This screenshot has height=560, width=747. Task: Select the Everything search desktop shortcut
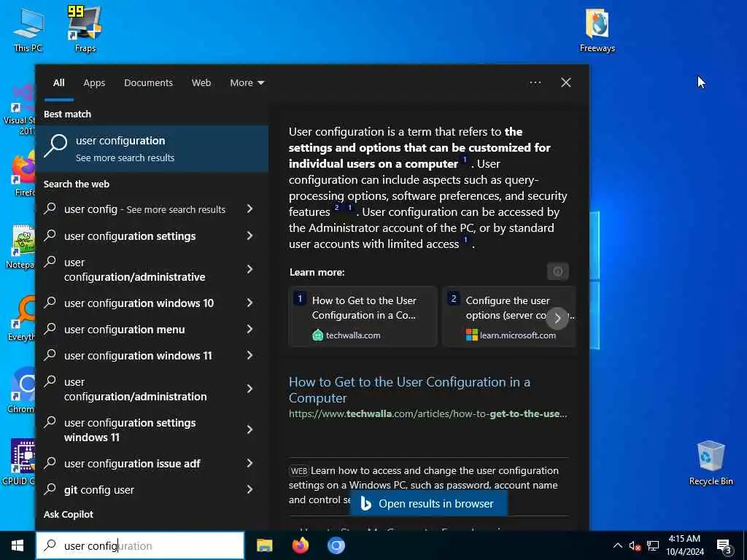22,318
